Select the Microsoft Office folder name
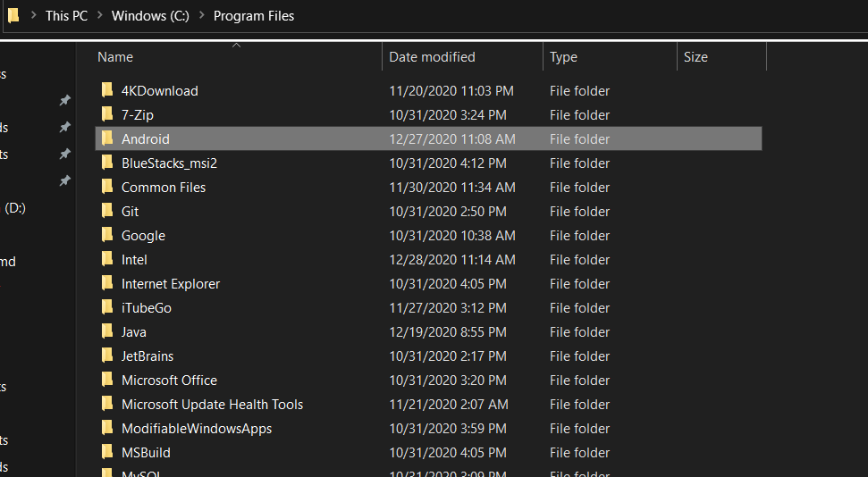Viewport: 868px width, 477px height. tap(169, 380)
